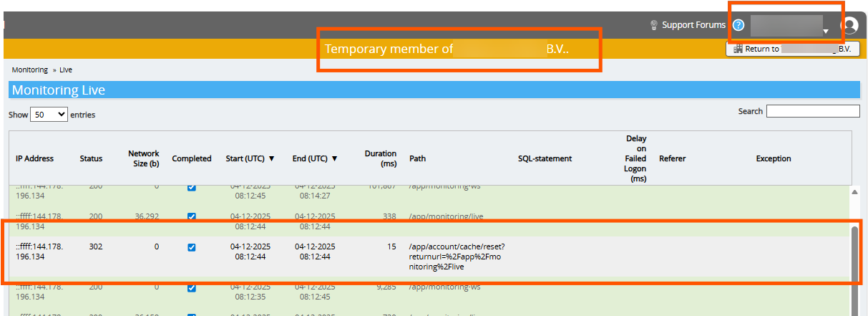Go to Monitoring in the breadcrumb
This screenshot has width=868, height=316.
coord(29,70)
